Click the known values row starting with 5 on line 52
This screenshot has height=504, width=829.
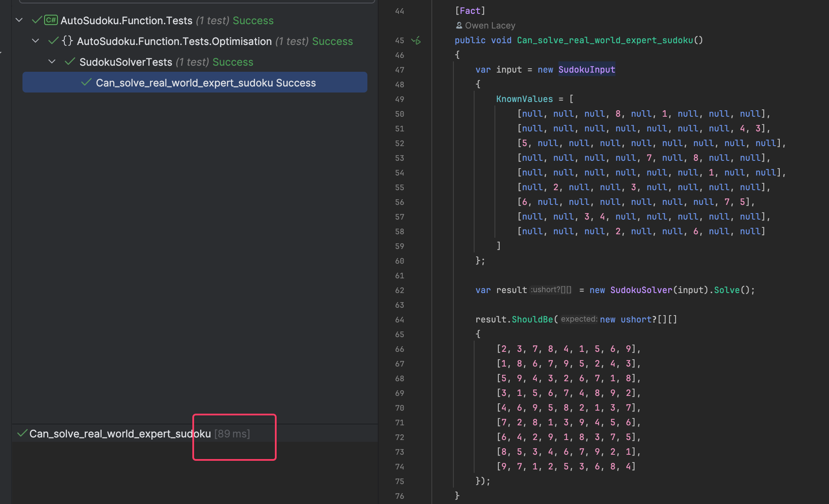tap(651, 143)
